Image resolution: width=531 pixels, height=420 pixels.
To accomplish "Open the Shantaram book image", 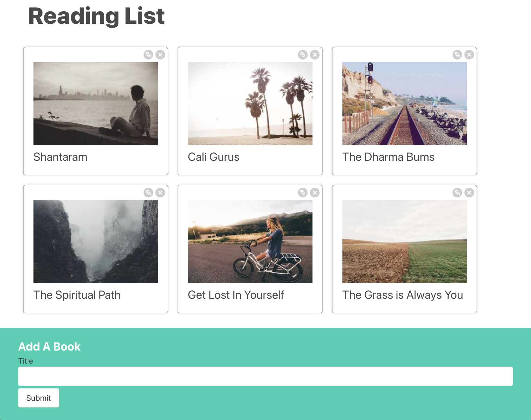I will point(95,103).
